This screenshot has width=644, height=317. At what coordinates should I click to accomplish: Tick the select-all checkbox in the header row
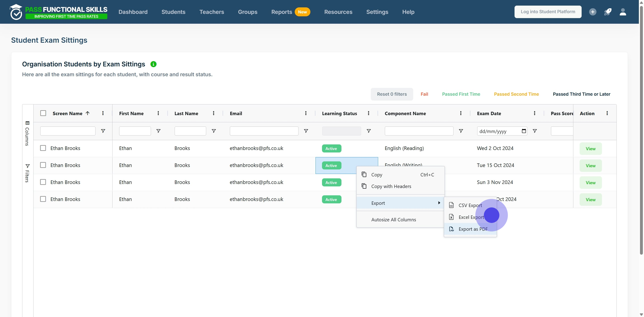click(43, 113)
